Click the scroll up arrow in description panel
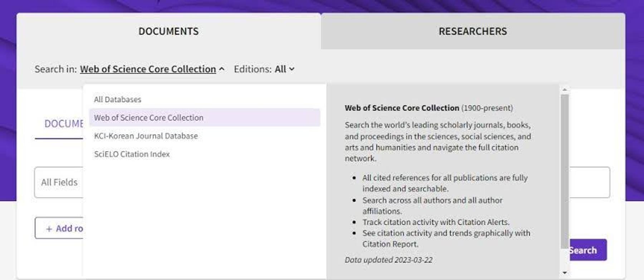Viewport: 644px width, 280px height. click(x=565, y=89)
